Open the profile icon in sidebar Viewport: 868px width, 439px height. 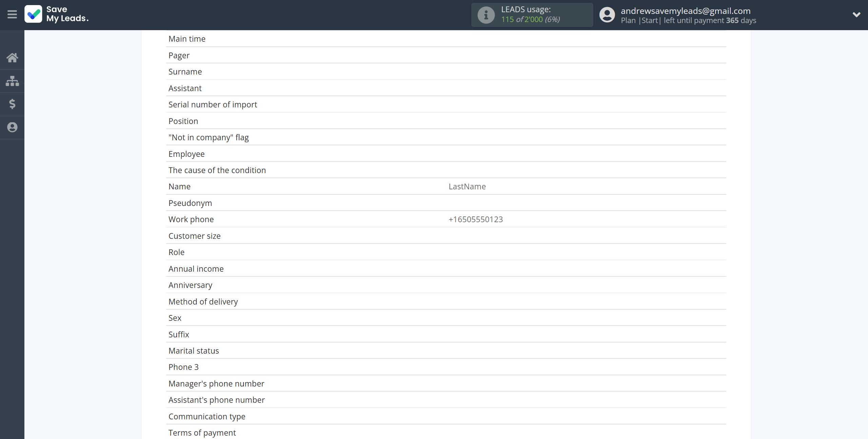tap(12, 127)
